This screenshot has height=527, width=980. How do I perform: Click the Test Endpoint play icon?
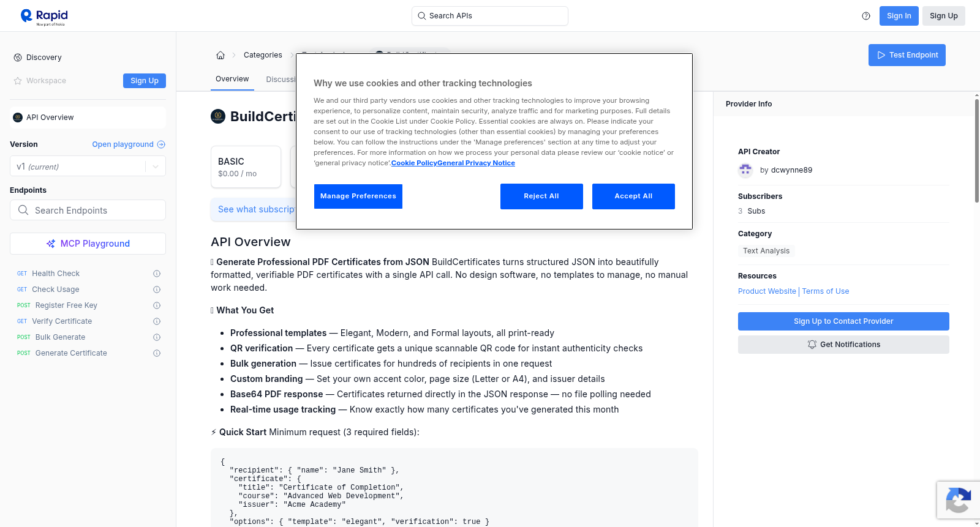tap(881, 55)
